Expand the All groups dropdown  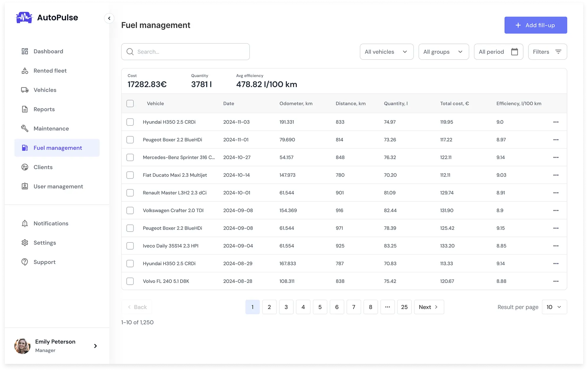point(443,51)
